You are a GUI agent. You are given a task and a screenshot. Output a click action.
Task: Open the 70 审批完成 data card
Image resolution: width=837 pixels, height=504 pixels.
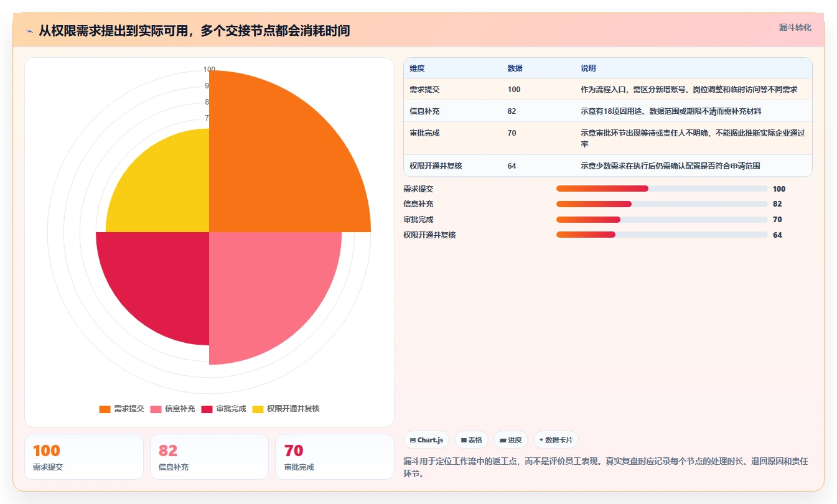coord(335,457)
